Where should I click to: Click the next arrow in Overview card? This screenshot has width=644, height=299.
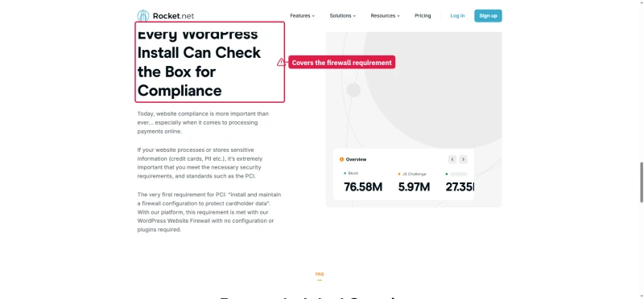463,159
